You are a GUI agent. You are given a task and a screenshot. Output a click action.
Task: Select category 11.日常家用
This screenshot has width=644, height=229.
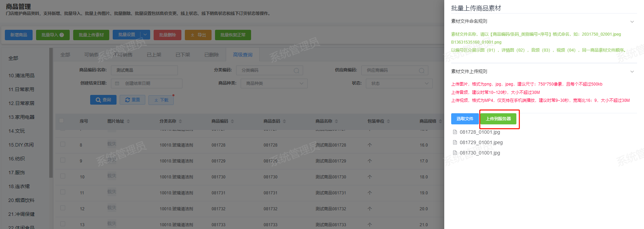(x=22, y=89)
